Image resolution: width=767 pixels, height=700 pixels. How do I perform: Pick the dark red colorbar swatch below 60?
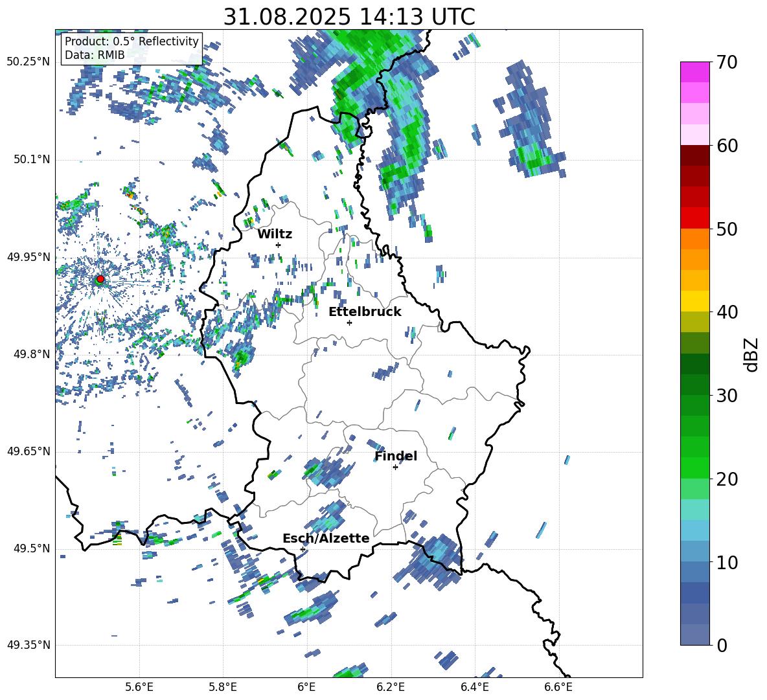694,155
